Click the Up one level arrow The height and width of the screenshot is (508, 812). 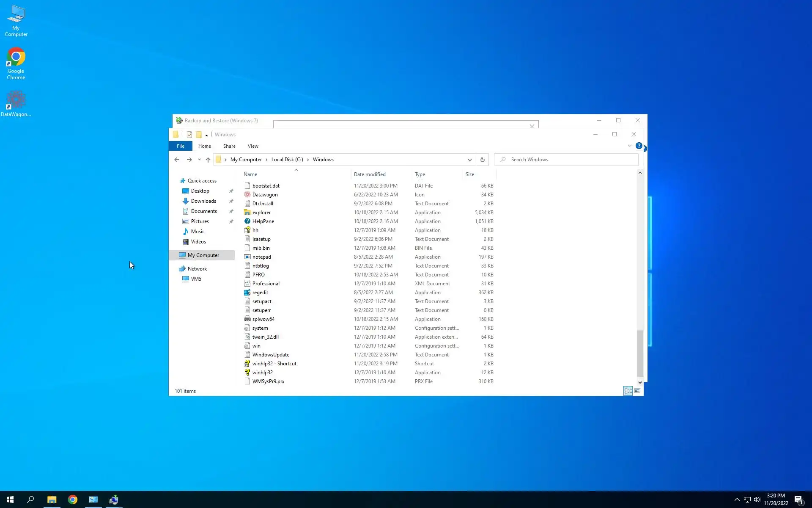[x=208, y=160]
